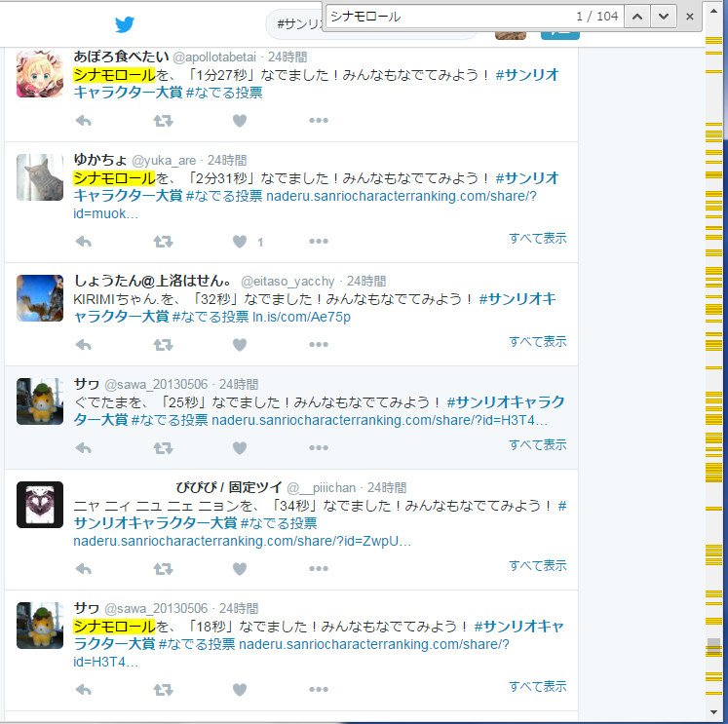Image resolution: width=728 pixels, height=724 pixels.
Task: Click the blue tweet button in top bar
Action: pos(560,34)
